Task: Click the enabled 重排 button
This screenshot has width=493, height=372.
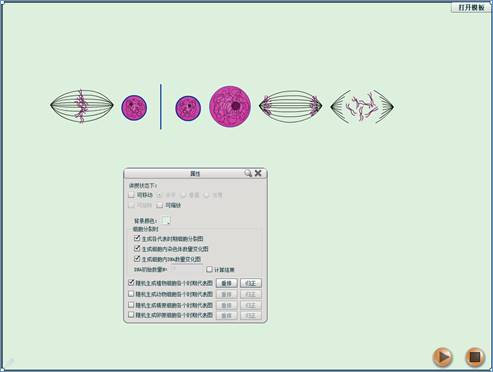Action: 227,283
